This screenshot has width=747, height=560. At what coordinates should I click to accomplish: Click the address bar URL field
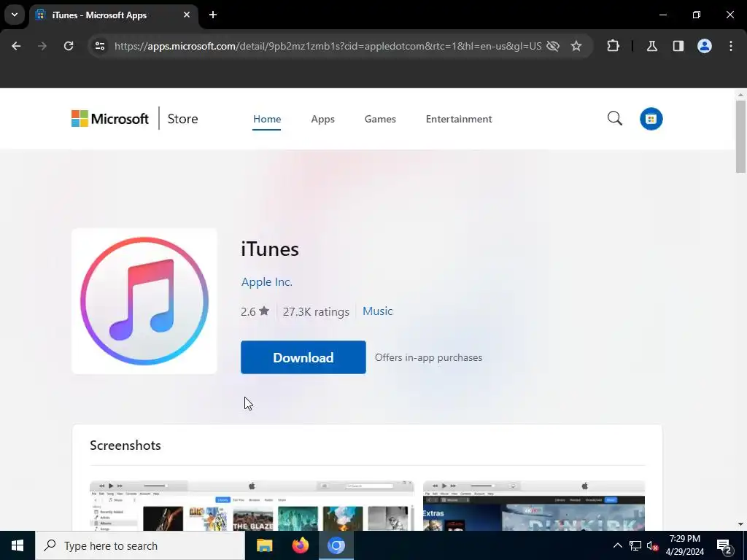click(x=328, y=46)
